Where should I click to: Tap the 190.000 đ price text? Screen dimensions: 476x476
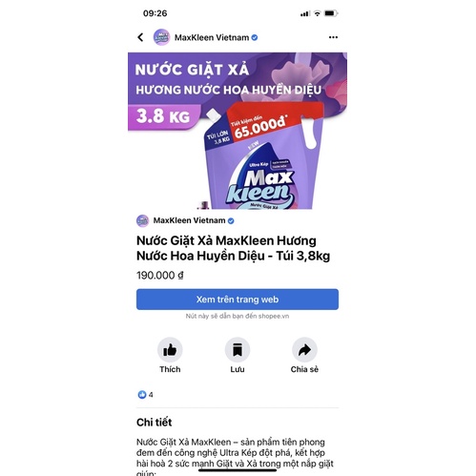pos(160,275)
